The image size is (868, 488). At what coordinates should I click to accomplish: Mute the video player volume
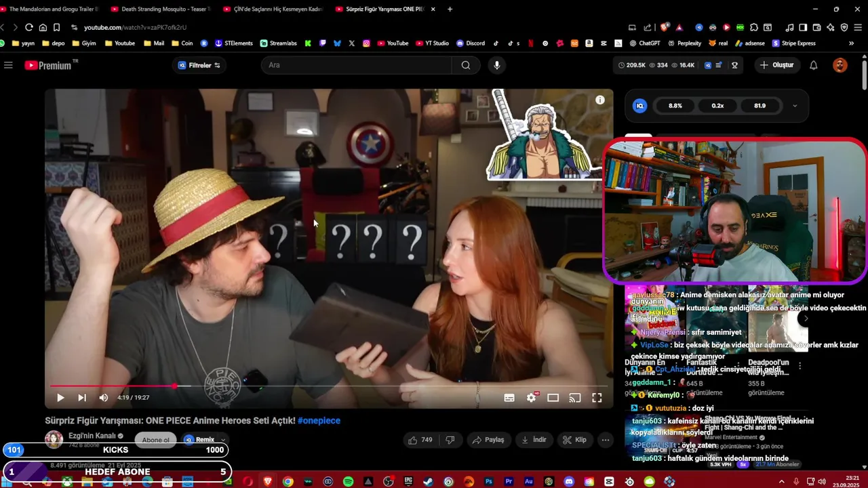[x=103, y=398]
